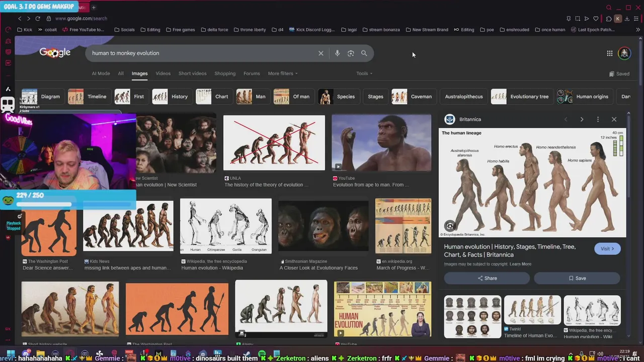
Task: Go back with the browser back arrow
Action: click(x=20, y=19)
